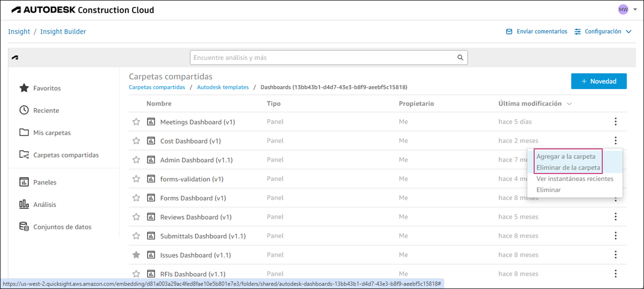
Task: Sort by the Propietario column header
Action: 416,103
